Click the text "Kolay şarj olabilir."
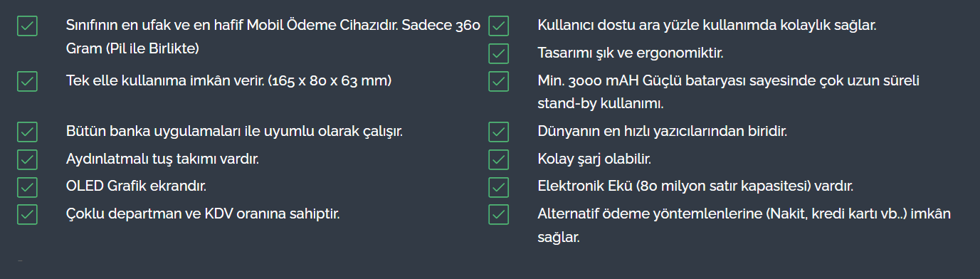Screen dimensions: 980x279 (x=594, y=159)
